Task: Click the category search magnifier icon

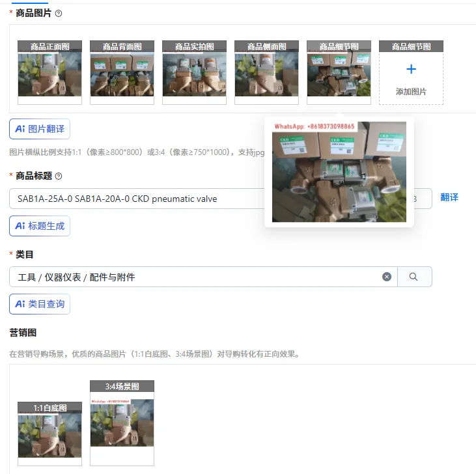Action: (x=413, y=277)
